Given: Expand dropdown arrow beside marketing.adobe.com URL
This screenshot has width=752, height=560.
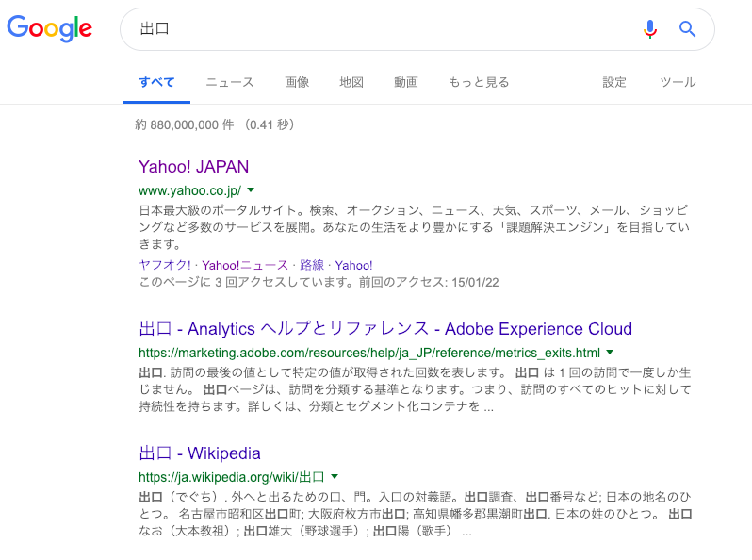Looking at the screenshot, I should pos(610,353).
